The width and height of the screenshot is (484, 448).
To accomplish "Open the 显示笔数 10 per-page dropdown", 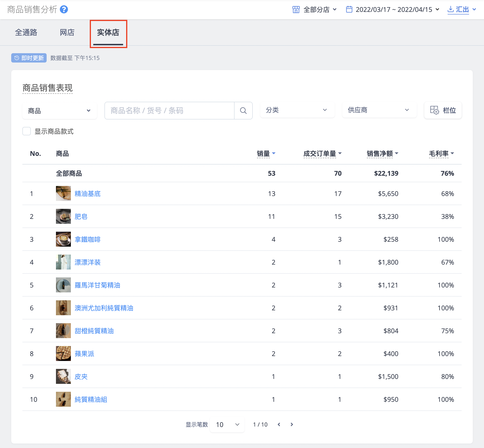I will 227,424.
